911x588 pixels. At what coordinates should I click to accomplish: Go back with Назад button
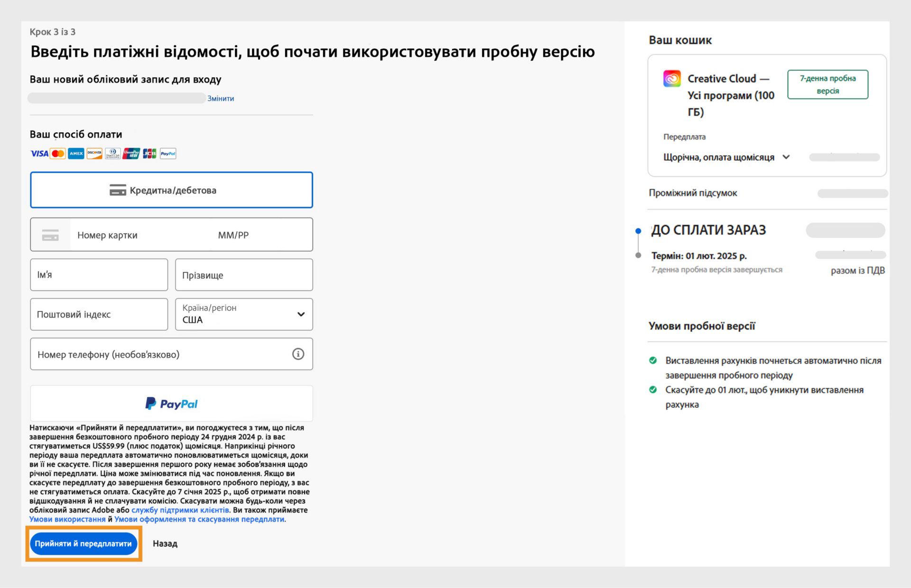pos(165,543)
